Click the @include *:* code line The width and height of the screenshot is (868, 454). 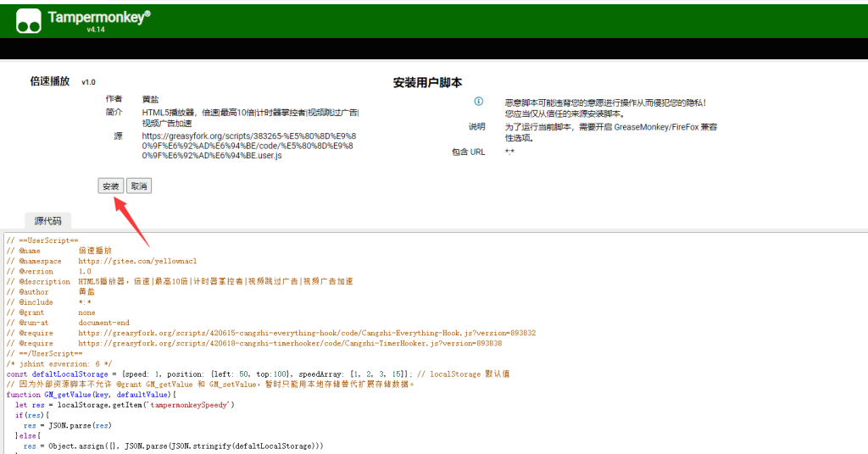pyautogui.click(x=48, y=302)
